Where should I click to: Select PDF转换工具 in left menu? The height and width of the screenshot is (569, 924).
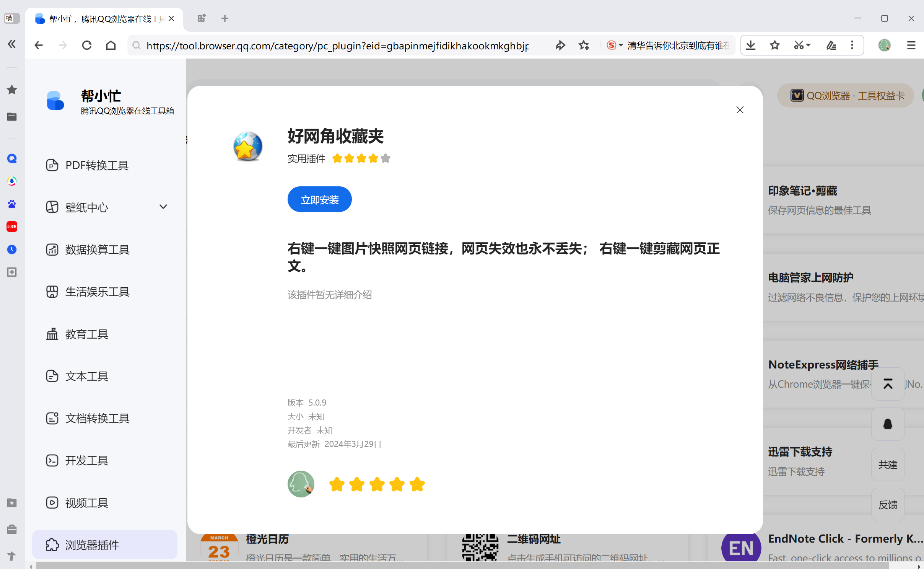coord(97,165)
